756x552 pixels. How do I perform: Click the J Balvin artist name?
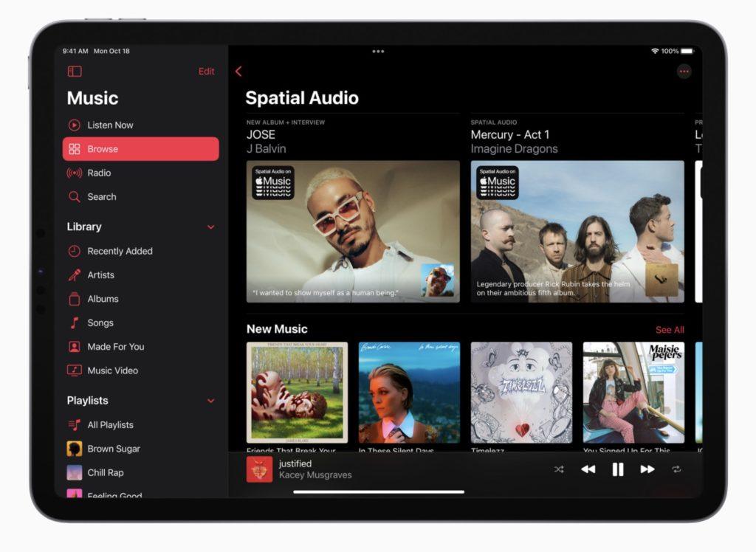click(266, 148)
